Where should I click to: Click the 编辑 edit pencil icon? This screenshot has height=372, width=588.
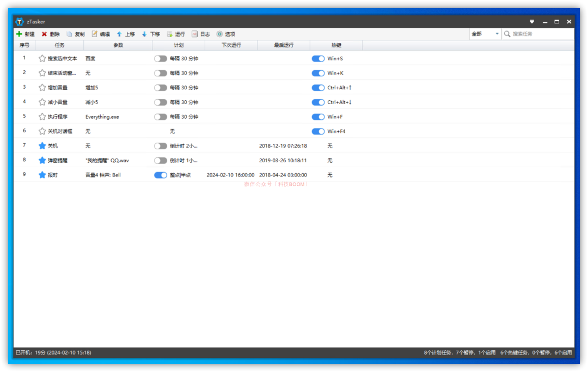pyautogui.click(x=94, y=34)
